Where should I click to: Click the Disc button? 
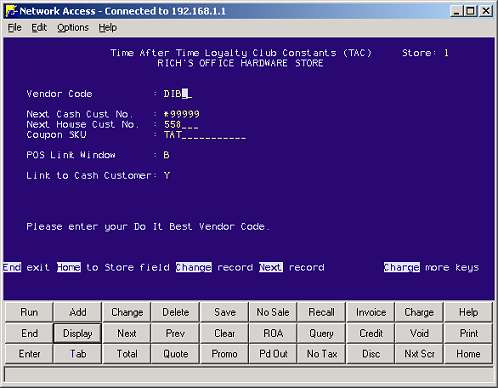(x=371, y=354)
